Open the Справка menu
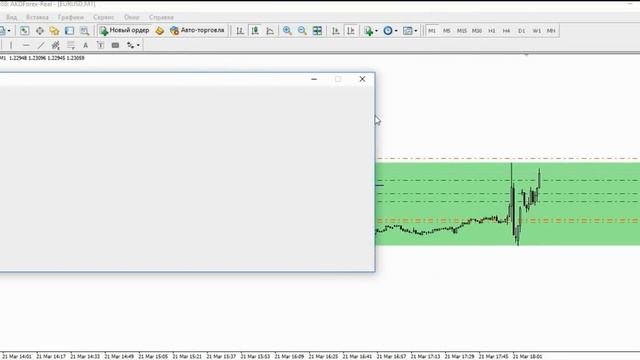640x360 pixels. coord(161,17)
